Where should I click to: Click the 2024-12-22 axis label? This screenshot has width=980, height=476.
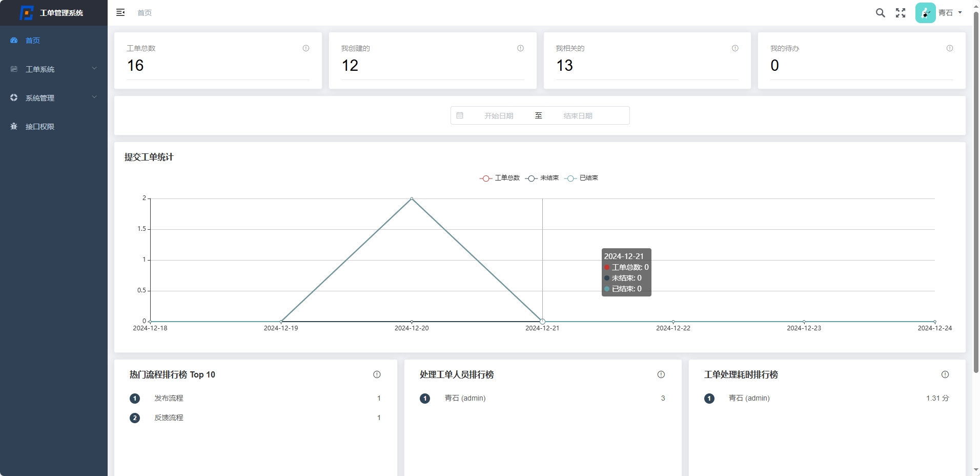(x=673, y=328)
